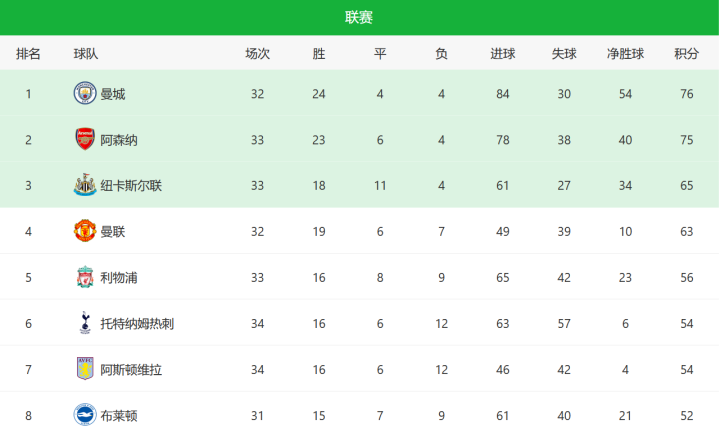This screenshot has height=433, width=720.
Task: Click the Manchester United club crest
Action: click(85, 231)
